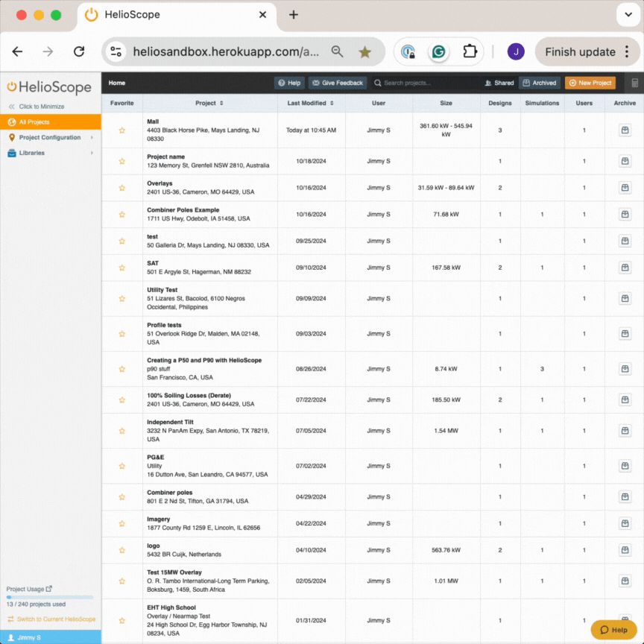The image size is (644, 644).
Task: Open Chrome three-dot menu
Action: coord(627,51)
